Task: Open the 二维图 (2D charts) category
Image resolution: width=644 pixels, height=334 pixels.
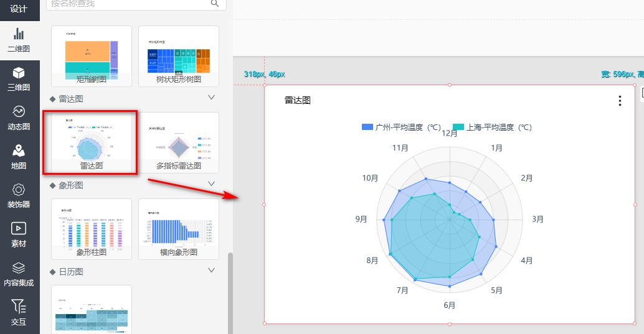Action: tap(19, 40)
